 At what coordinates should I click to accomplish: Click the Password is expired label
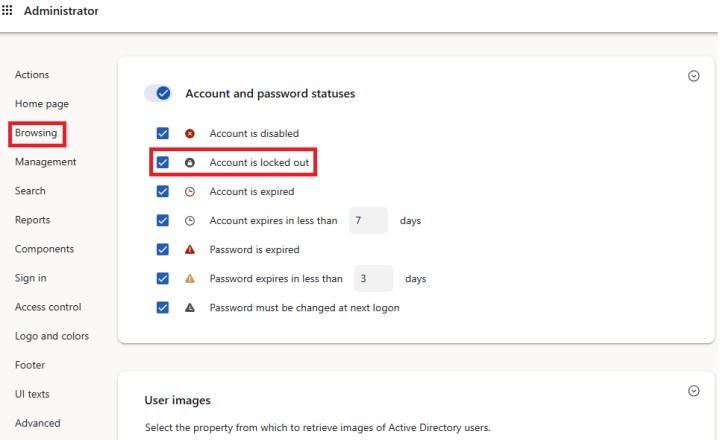254,249
